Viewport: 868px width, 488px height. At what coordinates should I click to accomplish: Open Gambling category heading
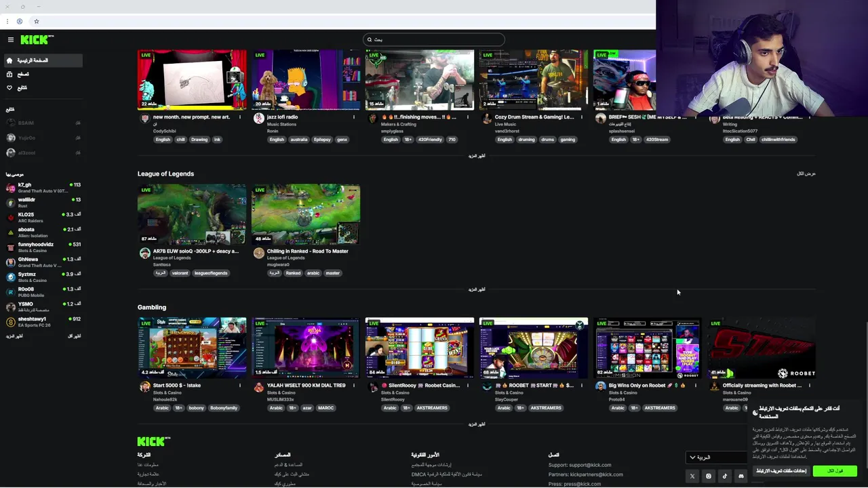[x=152, y=307]
